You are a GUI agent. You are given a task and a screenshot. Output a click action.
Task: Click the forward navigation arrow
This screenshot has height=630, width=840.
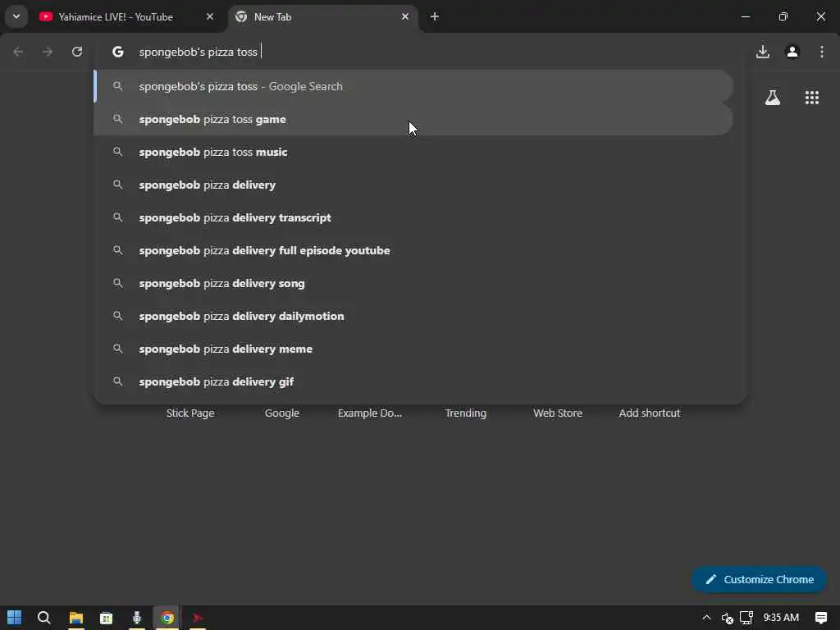point(48,52)
